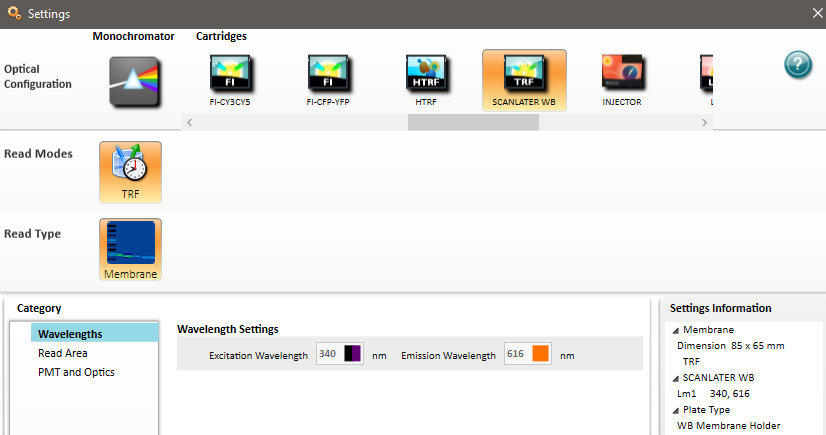Select the TRF read mode
The width and height of the screenshot is (826, 435).
131,172
